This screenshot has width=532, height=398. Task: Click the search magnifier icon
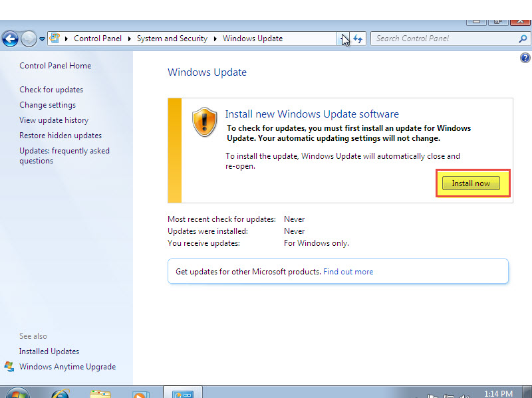(523, 39)
